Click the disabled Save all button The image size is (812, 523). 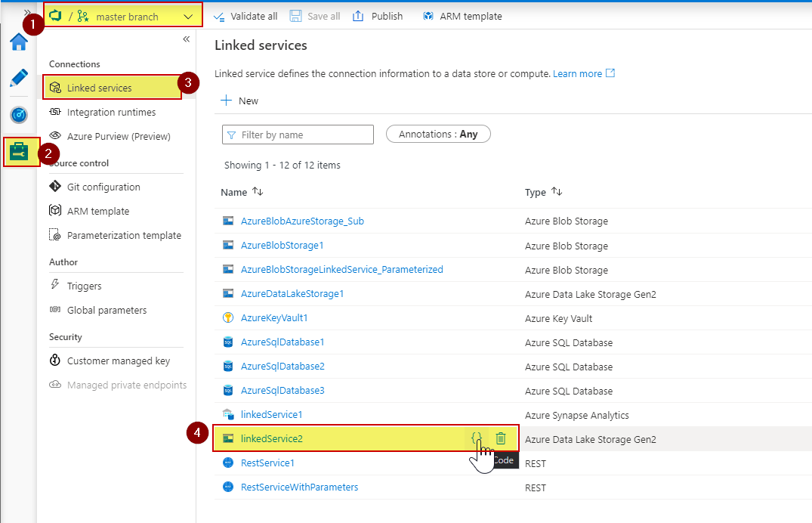[x=315, y=16]
